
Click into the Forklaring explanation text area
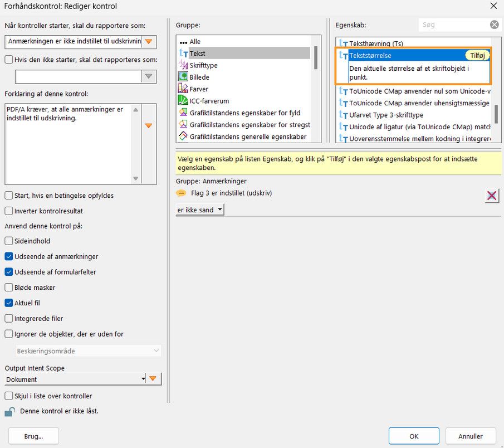click(68, 144)
